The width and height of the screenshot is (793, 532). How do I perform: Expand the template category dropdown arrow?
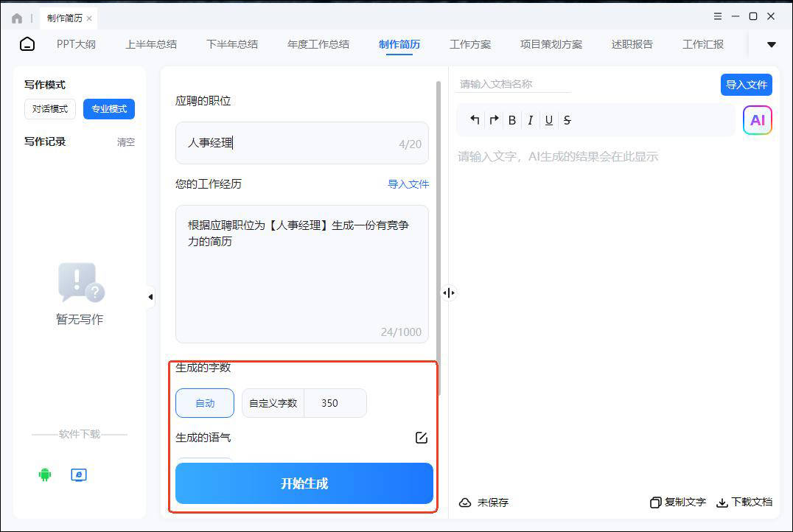[771, 45]
